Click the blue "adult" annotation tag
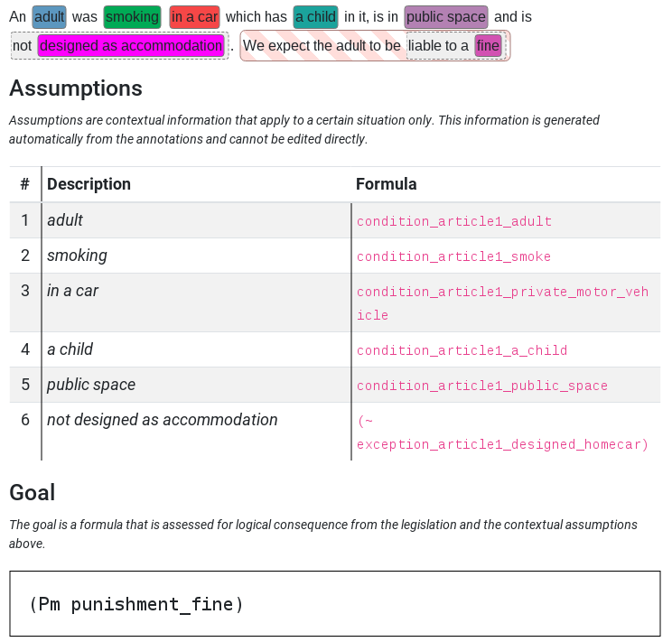672x642 pixels. [49, 17]
